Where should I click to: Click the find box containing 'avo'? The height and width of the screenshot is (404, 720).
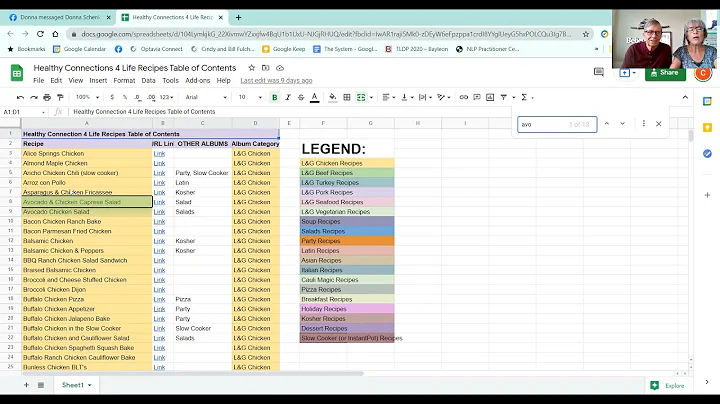(x=557, y=124)
